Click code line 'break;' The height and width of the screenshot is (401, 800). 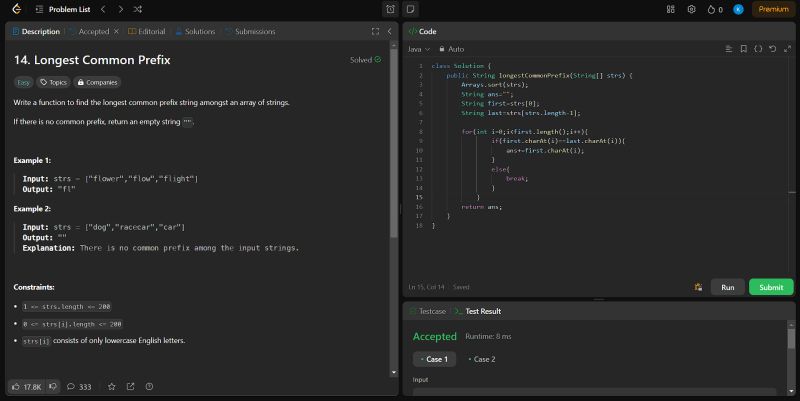(x=517, y=179)
